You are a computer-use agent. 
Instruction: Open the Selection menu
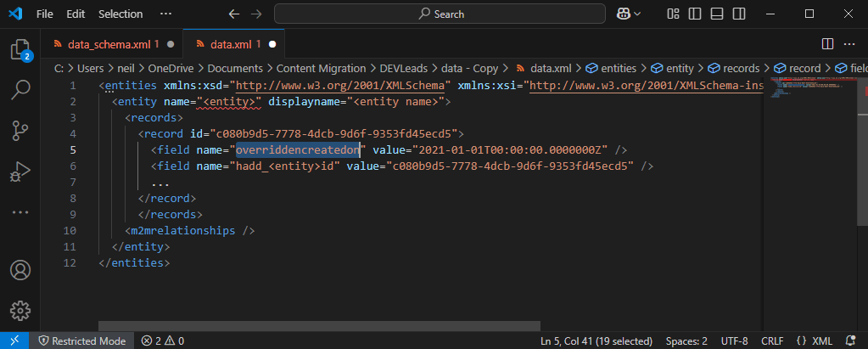point(120,14)
